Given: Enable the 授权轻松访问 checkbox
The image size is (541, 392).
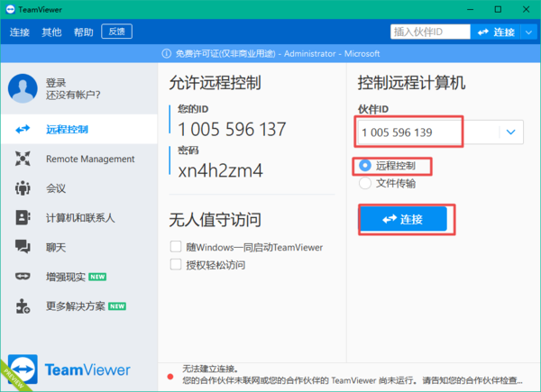Looking at the screenshot, I should (176, 265).
